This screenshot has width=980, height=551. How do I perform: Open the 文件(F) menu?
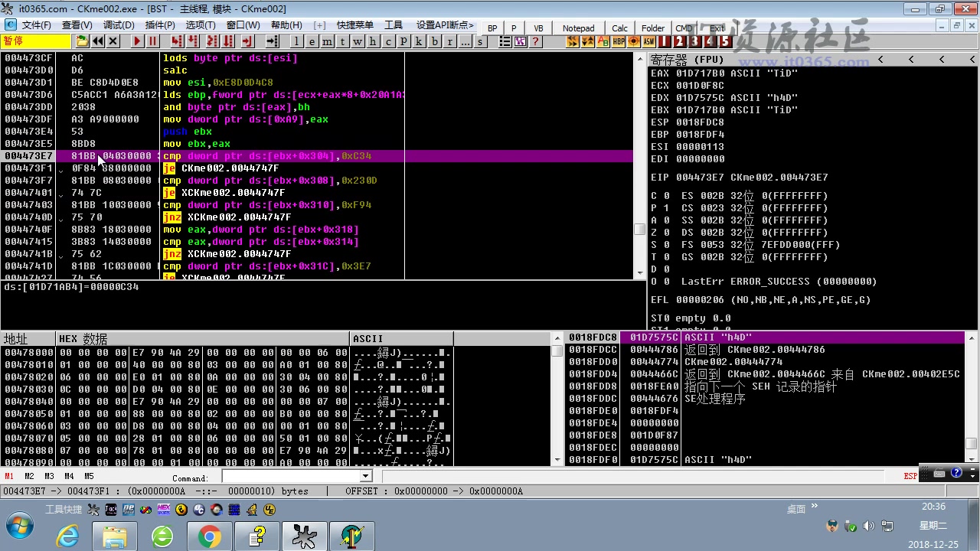coord(36,25)
